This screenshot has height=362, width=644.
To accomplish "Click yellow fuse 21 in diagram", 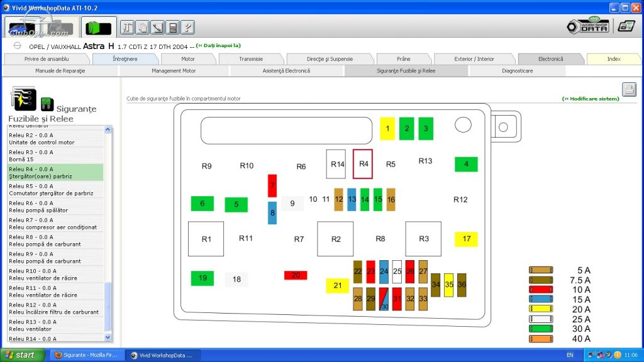I will [x=337, y=286].
